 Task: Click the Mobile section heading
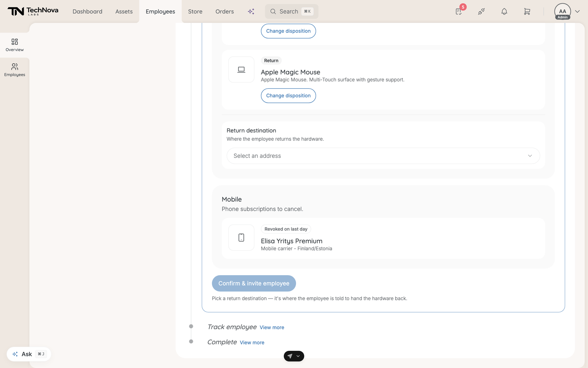click(232, 199)
